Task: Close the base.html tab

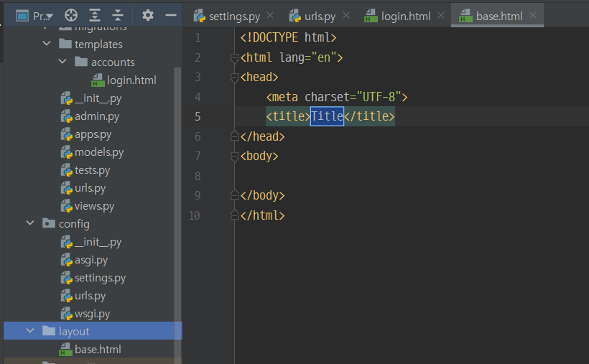Action: point(533,16)
